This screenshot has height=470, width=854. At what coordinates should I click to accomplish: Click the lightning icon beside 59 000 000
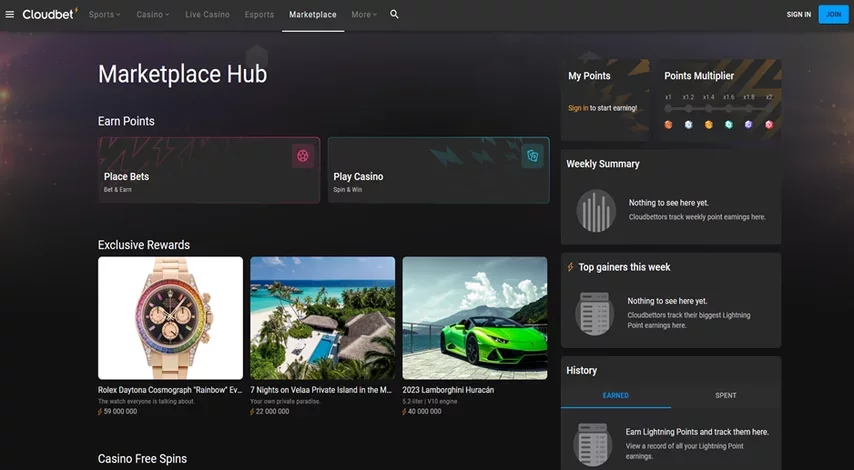click(x=100, y=412)
